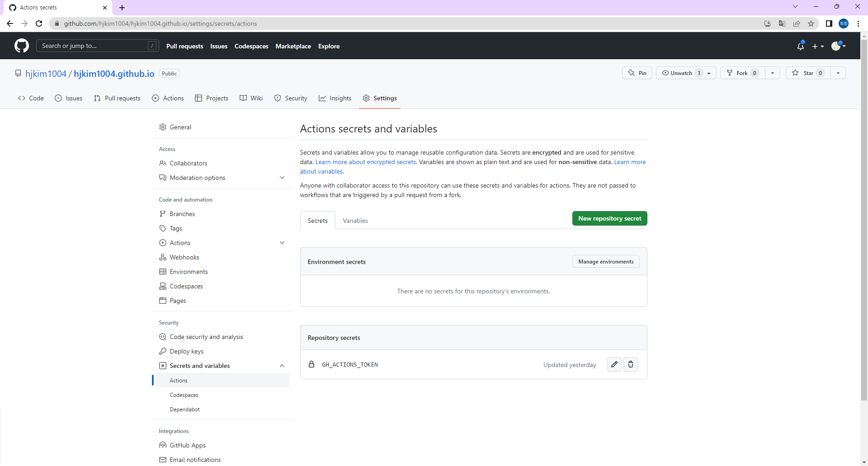Open Pages settings

222,301
